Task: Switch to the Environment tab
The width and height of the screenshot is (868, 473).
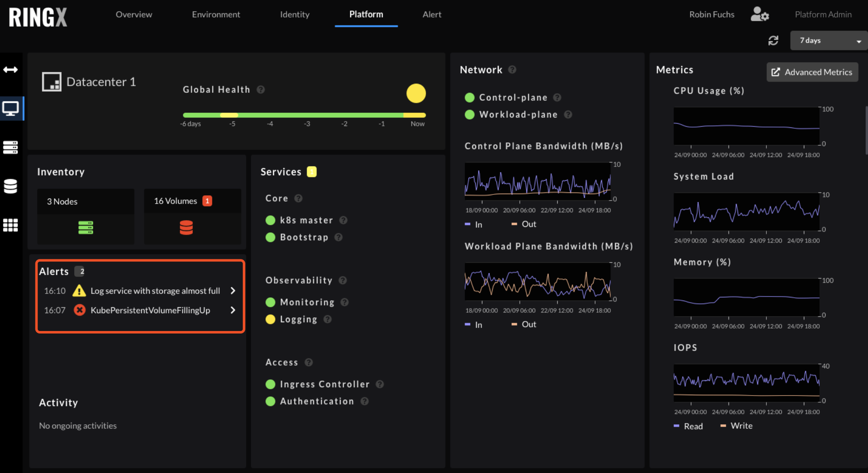Action: click(x=216, y=14)
